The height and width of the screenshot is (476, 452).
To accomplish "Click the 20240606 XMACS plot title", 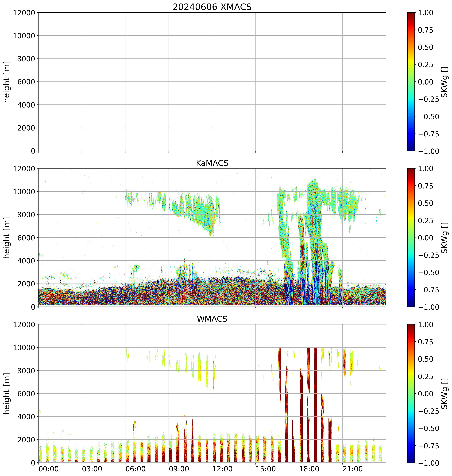I will click(212, 7).
